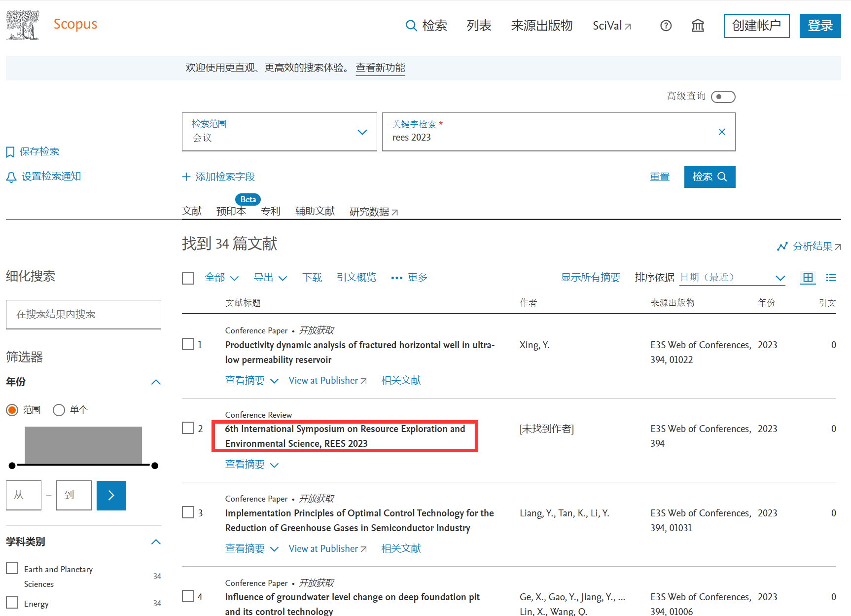851x616 pixels.
Task: Open the 研究数据 tab
Action: (373, 212)
